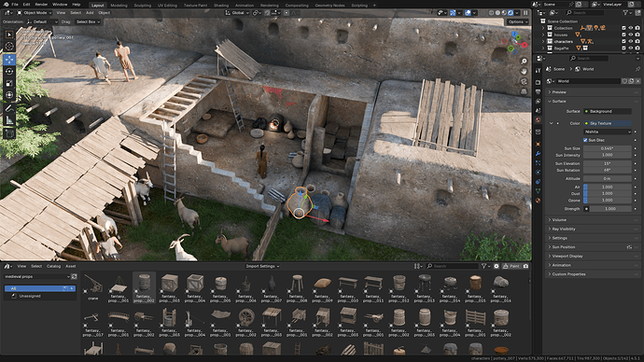
Task: Open the Material properties tab
Action: click(x=538, y=201)
